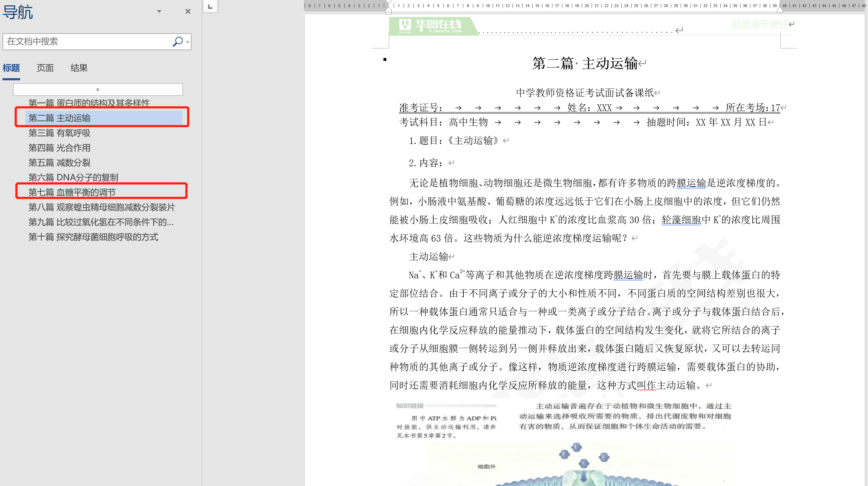868x486 pixels.
Task: Select the 标题 tab
Action: point(11,68)
